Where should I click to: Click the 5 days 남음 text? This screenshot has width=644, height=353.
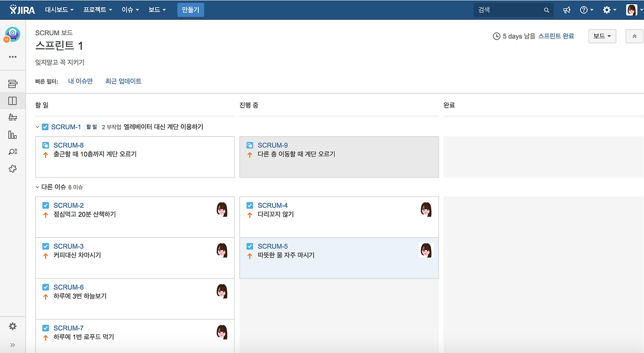pos(519,37)
